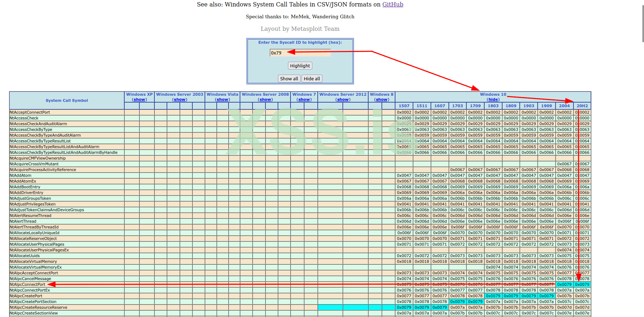
Task: Click the NtAlpcCreateSectionView row name
Action: [34, 313]
